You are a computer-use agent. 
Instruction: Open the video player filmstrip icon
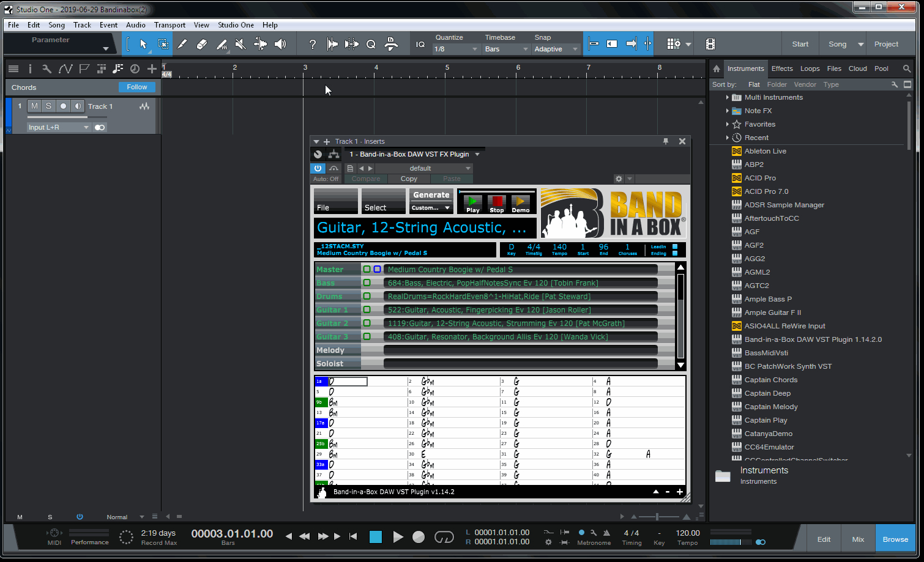(710, 44)
